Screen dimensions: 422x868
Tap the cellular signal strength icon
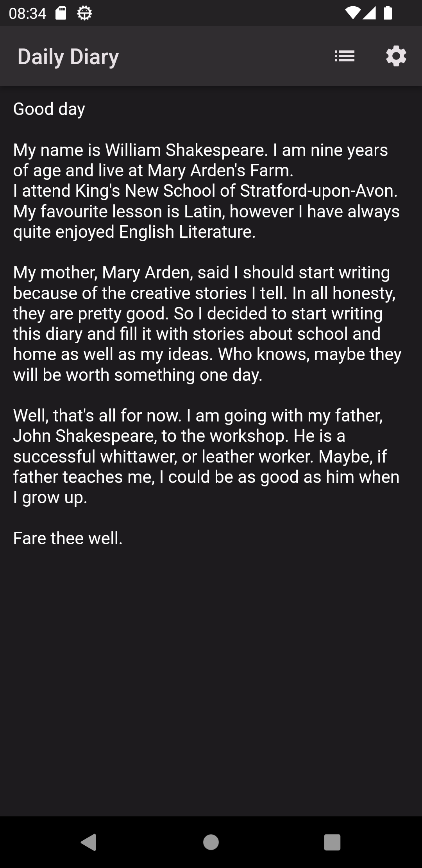369,13
